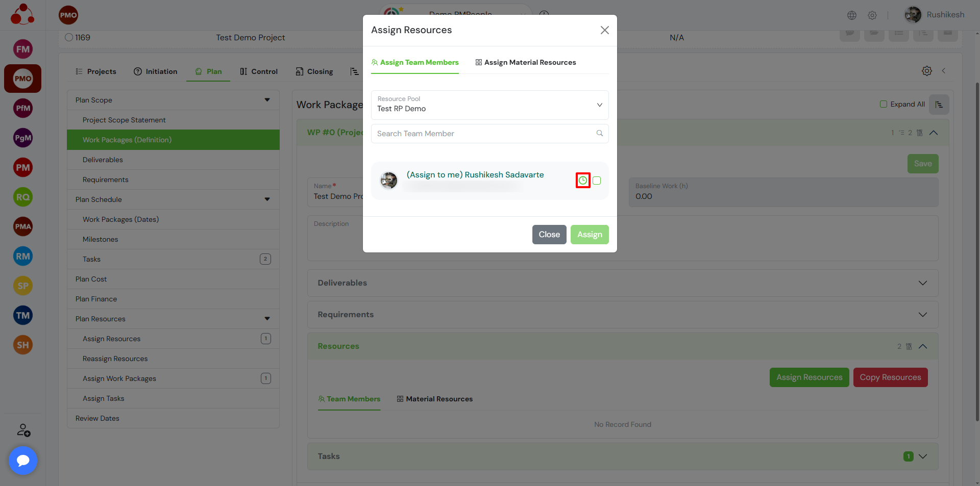
Task: Click the search magnifier in Search Team Member
Action: 600,133
